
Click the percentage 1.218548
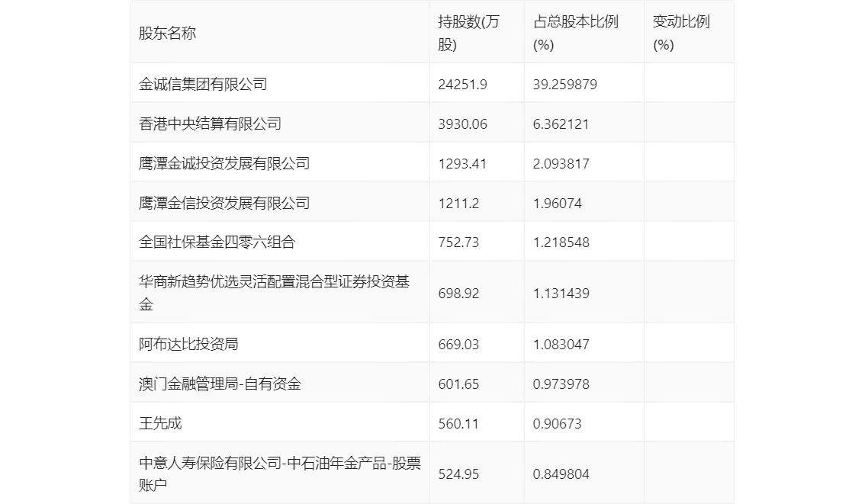coord(561,242)
